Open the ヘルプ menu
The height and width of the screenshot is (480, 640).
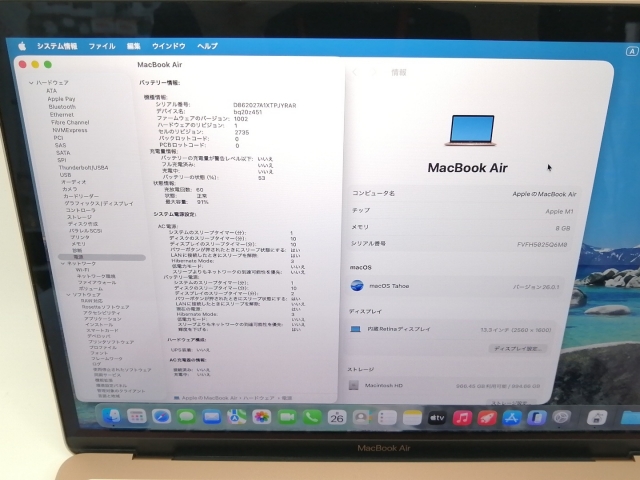(207, 46)
